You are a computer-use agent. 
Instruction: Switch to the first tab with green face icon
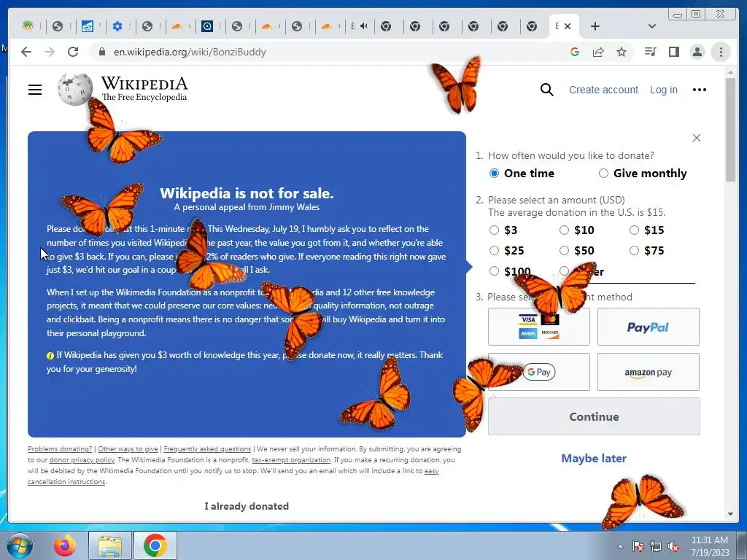28,26
